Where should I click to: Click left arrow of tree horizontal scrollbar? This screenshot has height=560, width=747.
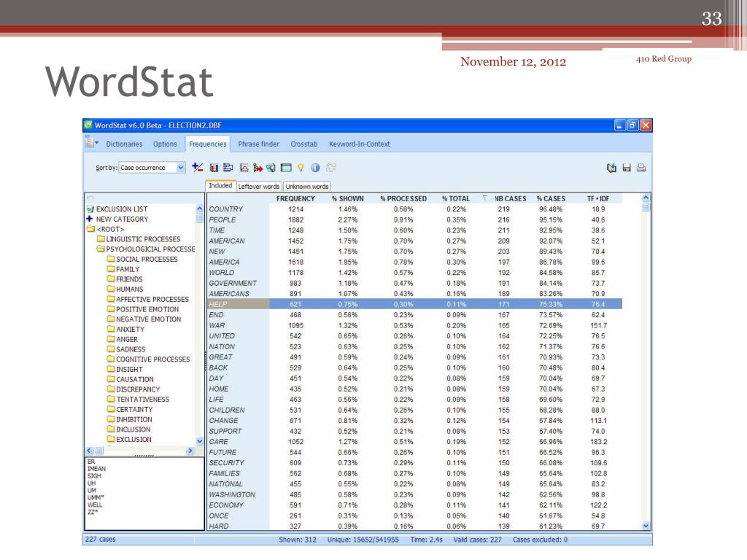(89, 451)
